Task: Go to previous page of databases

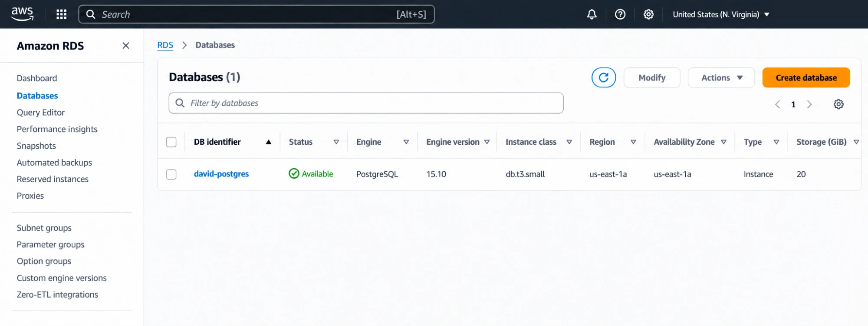Action: point(777,104)
